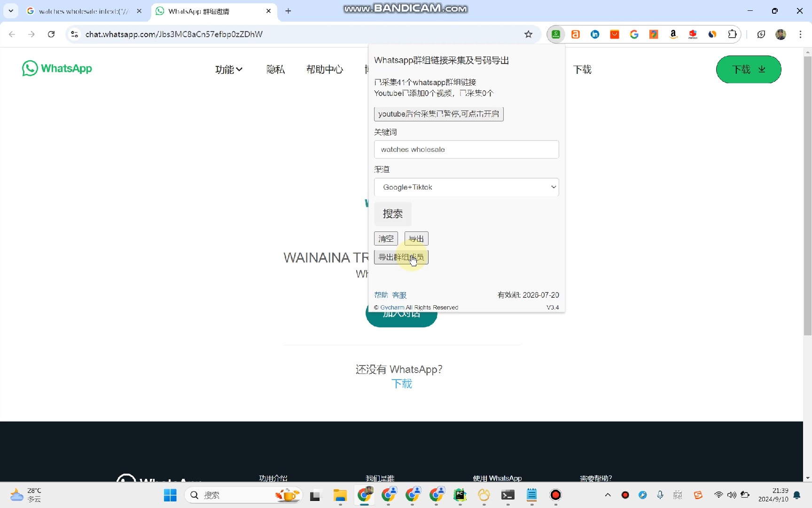The image size is (812, 508).
Task: Open the tab search dropdown arrow
Action: pos(11,11)
